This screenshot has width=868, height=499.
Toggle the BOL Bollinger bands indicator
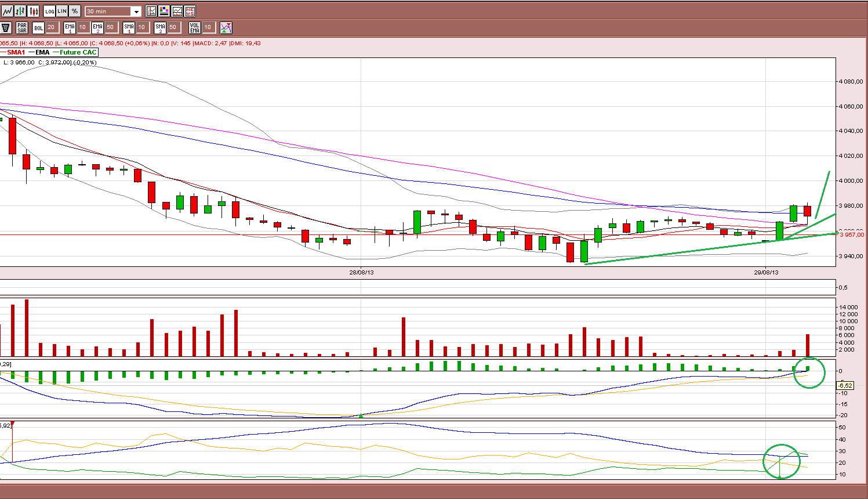[x=38, y=27]
